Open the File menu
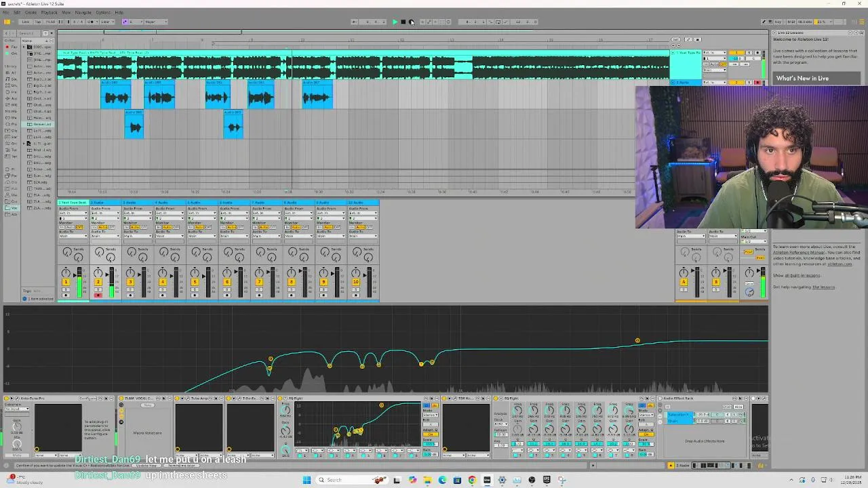868x488 pixels. [6, 12]
